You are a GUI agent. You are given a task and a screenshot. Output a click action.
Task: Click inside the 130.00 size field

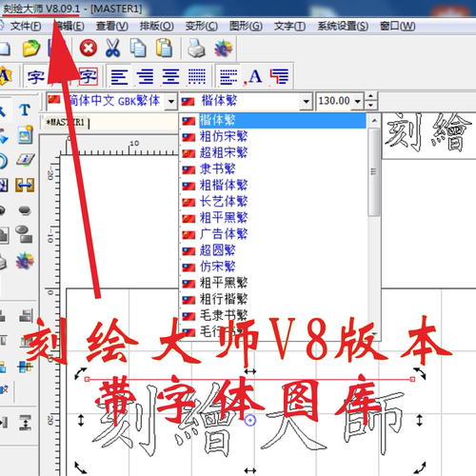click(334, 101)
